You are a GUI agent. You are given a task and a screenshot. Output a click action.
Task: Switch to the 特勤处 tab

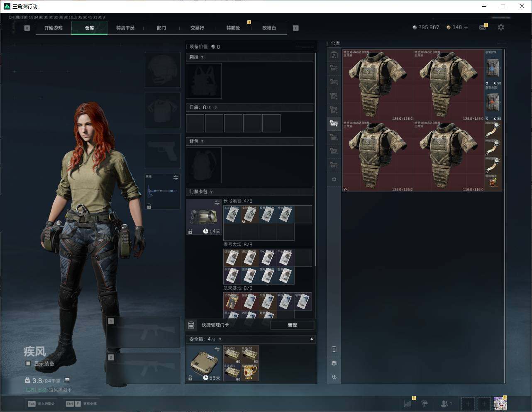[x=233, y=28]
